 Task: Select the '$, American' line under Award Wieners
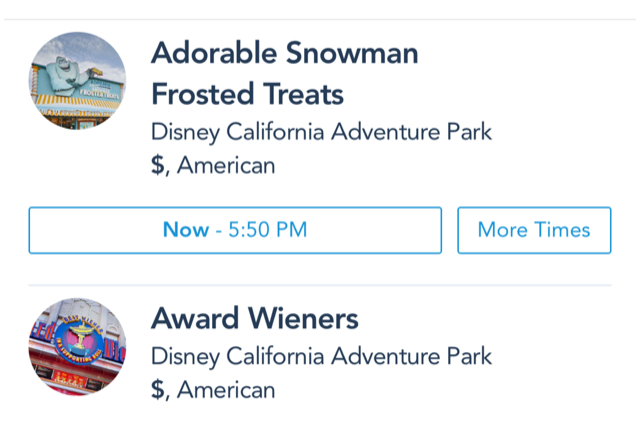(x=213, y=390)
